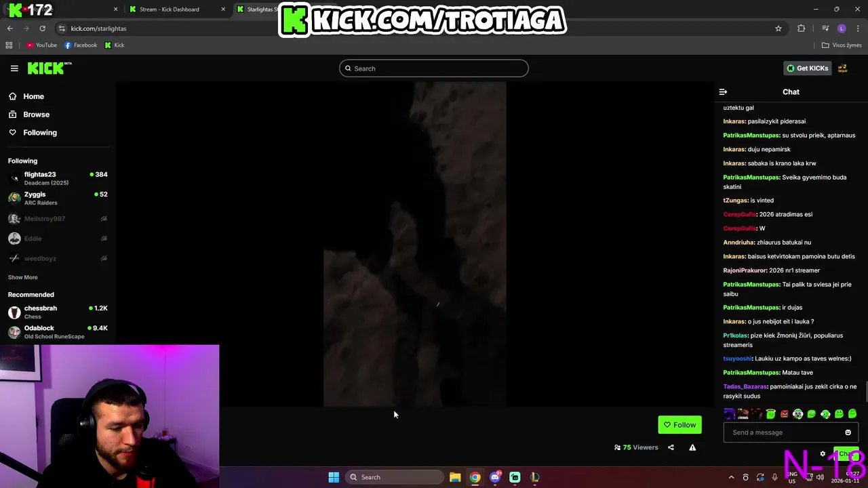Open Kick bookmark in bookmarks bar
This screenshot has height=488, width=868.
click(115, 45)
